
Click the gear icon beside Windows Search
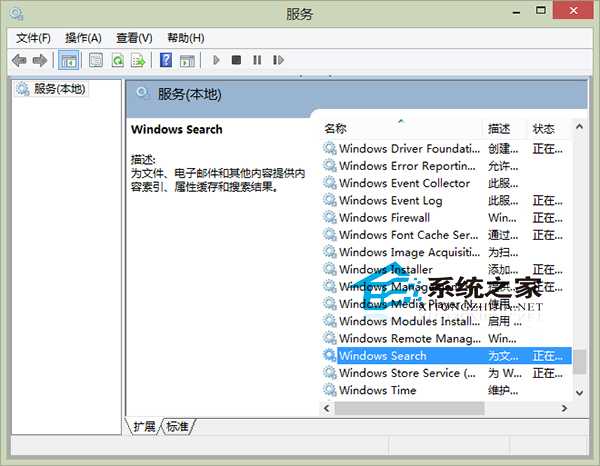click(329, 355)
